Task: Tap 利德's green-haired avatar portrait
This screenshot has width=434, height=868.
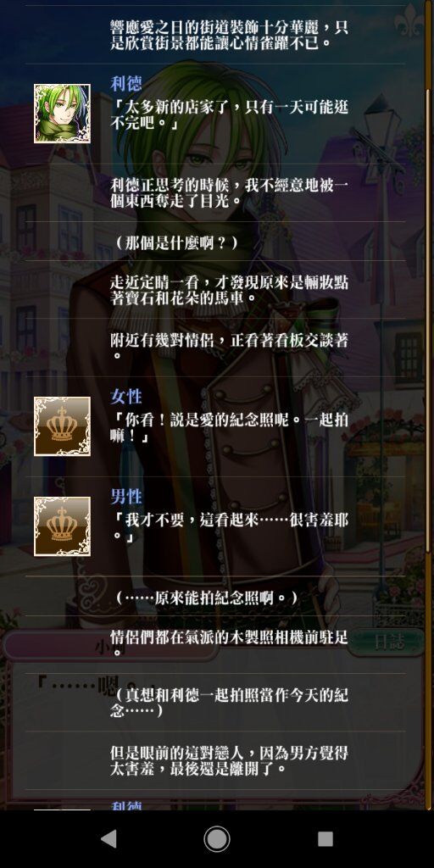Action: tap(62, 114)
